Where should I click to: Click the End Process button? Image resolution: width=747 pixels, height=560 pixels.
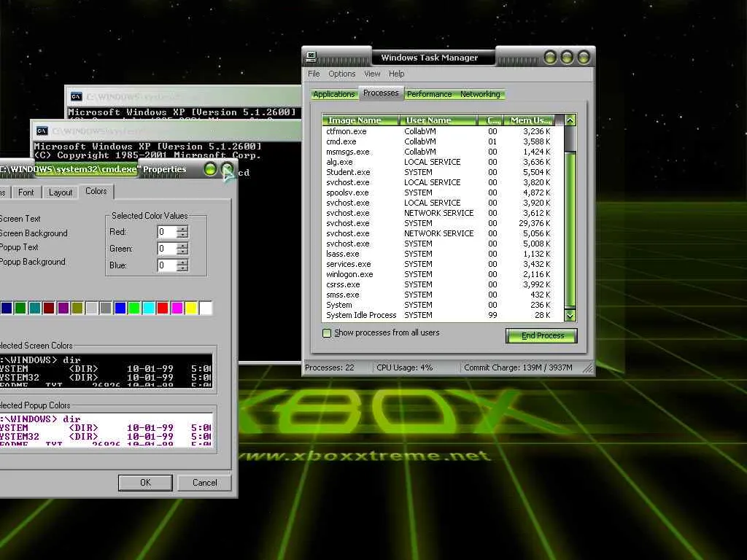tap(542, 335)
